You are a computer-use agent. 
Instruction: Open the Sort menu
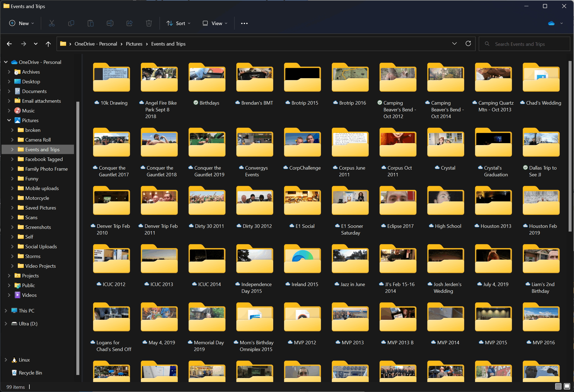coord(179,23)
